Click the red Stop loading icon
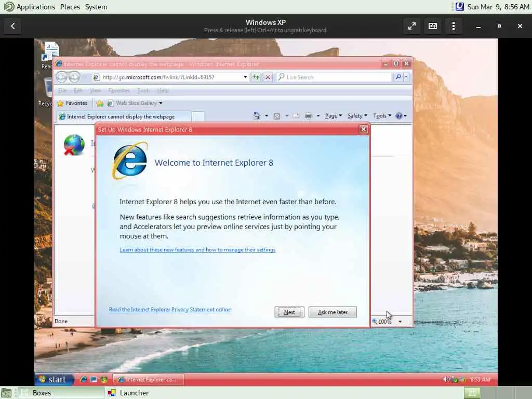The height and width of the screenshot is (399, 532). 268,77
